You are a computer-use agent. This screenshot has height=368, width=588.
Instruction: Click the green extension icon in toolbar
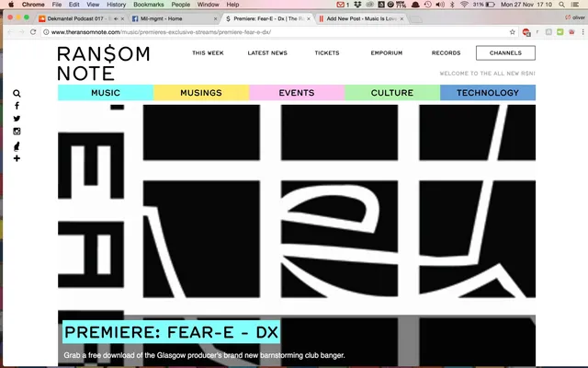pos(560,32)
